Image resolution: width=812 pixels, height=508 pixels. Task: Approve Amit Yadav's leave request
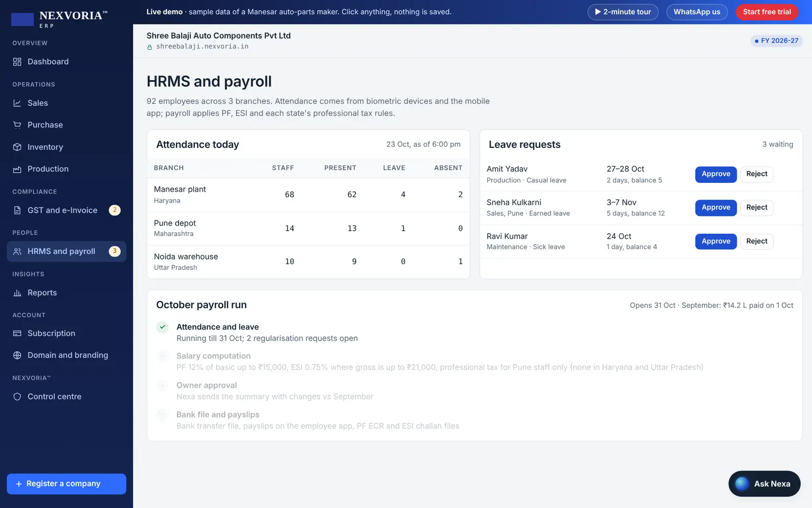tap(716, 174)
